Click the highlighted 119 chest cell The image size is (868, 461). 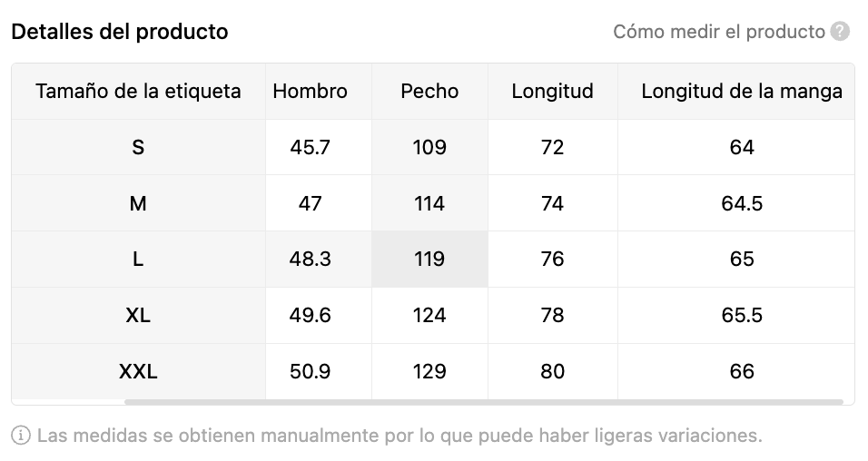429,260
